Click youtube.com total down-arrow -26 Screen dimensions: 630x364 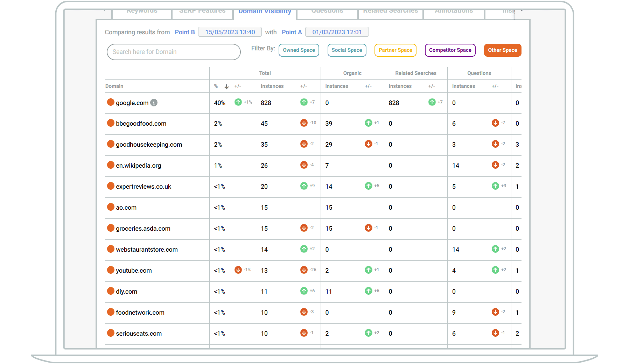(x=304, y=270)
